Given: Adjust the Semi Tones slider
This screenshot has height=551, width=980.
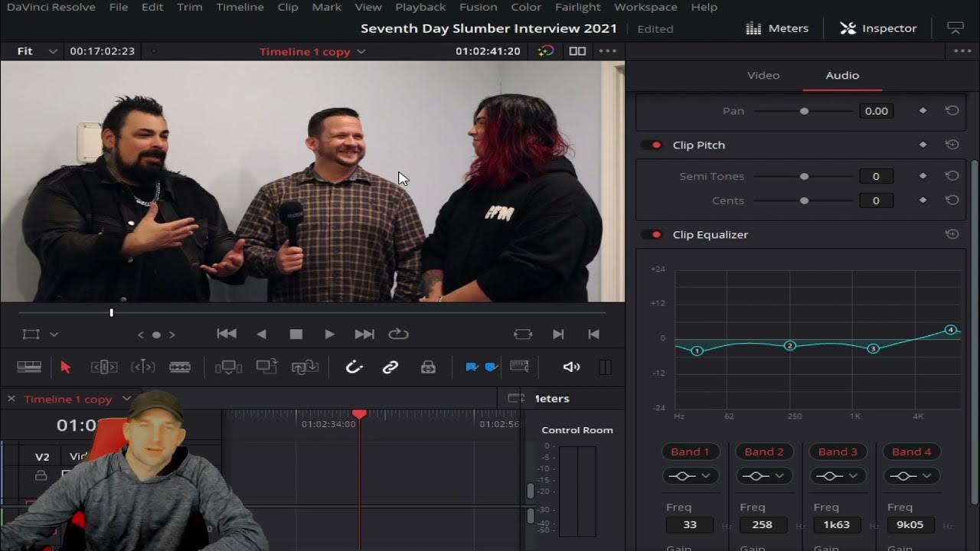Looking at the screenshot, I should click(804, 176).
